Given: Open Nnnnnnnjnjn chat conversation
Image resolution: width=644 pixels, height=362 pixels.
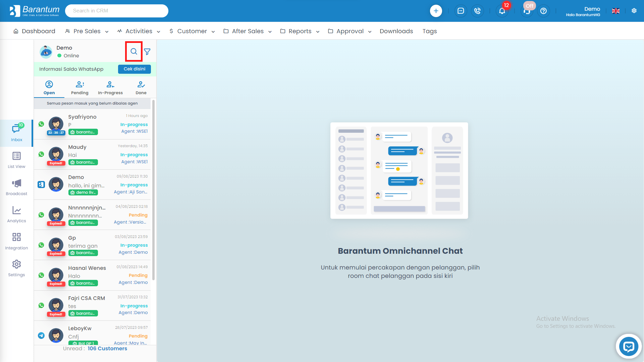Looking at the screenshot, I should tap(92, 215).
